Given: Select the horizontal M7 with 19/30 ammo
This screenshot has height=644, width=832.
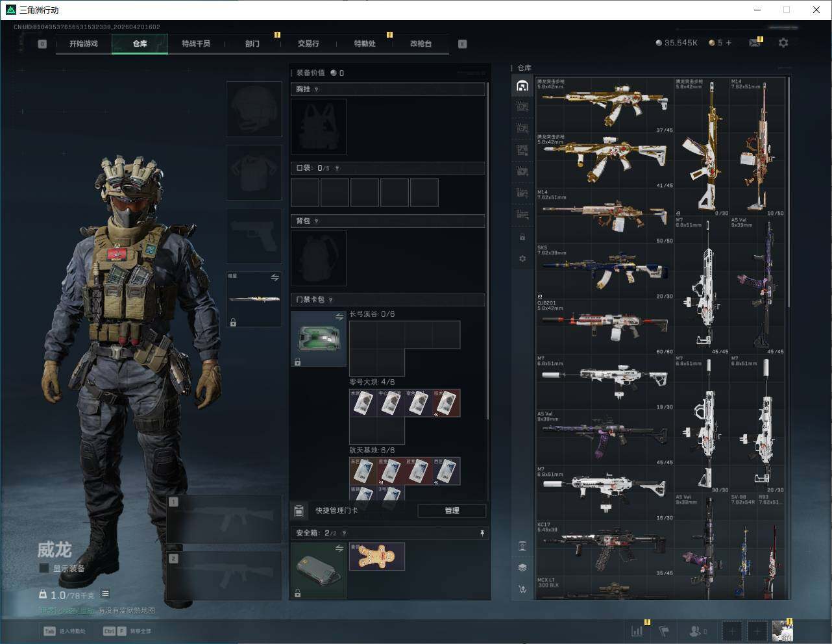Looking at the screenshot, I should pos(605,383).
